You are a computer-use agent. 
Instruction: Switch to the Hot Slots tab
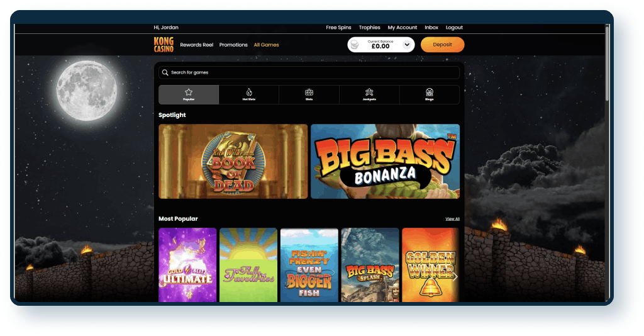pos(249,94)
